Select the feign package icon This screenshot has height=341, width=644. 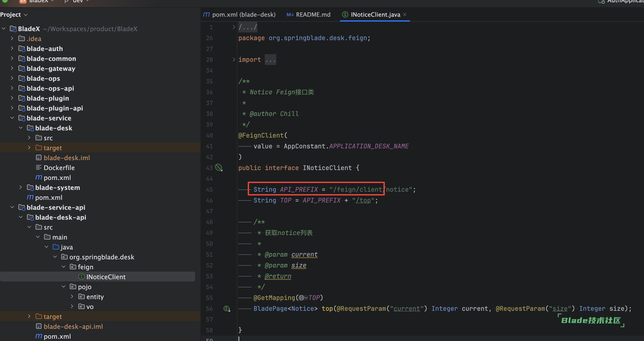73,267
